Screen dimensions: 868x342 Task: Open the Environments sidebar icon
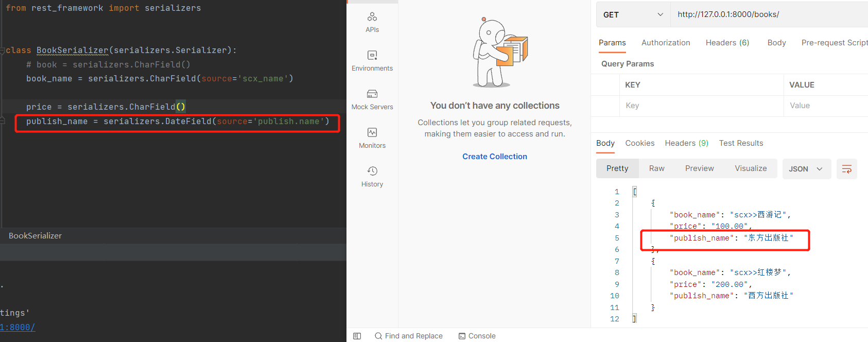click(x=372, y=61)
